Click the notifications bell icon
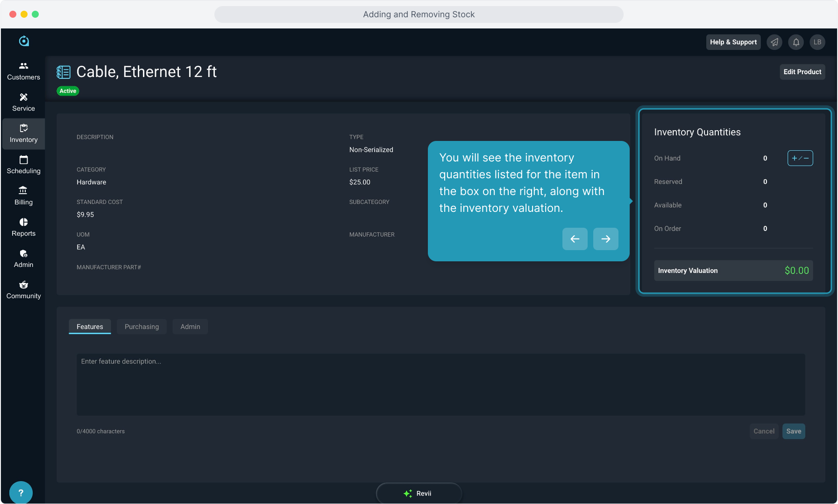838x504 pixels. pos(796,42)
